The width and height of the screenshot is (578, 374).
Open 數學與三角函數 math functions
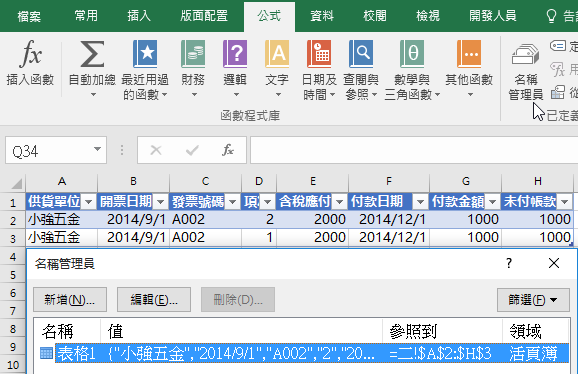412,54
